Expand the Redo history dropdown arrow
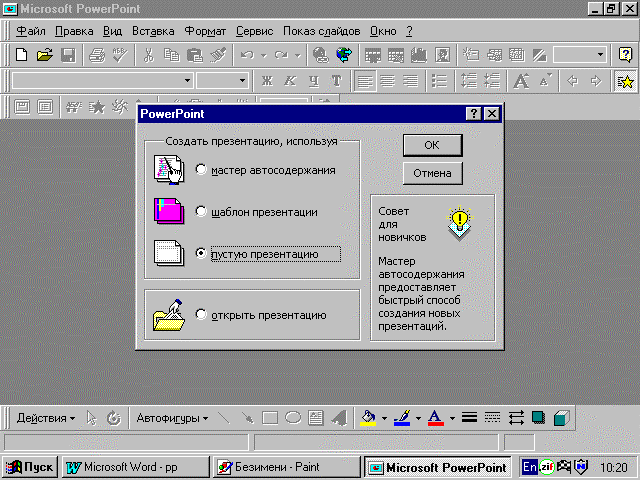Screen dimensions: 640x480 [298, 55]
